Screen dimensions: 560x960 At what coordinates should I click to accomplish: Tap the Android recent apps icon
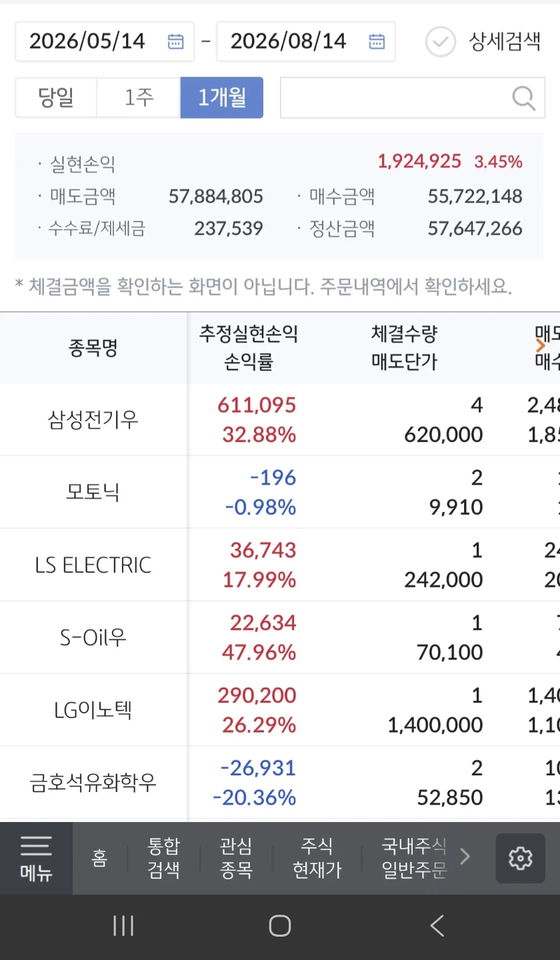tap(123, 926)
